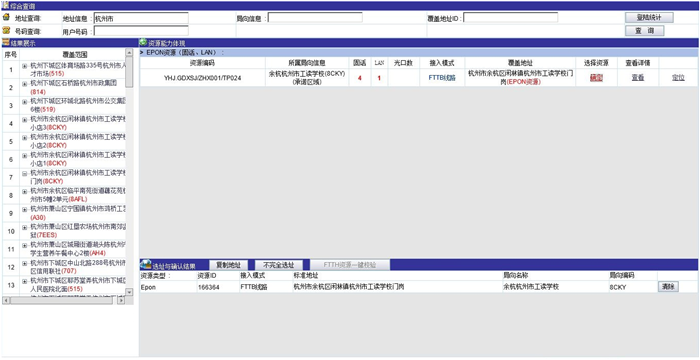Click the 号码查询 telephone icon
The height and width of the screenshot is (360, 700).
point(6,31)
